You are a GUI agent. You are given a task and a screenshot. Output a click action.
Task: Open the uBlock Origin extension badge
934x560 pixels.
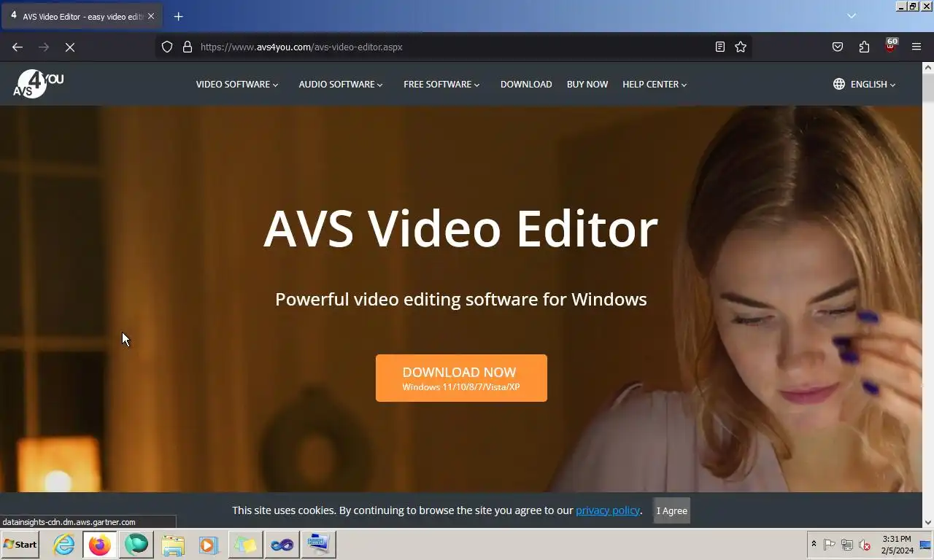(890, 47)
